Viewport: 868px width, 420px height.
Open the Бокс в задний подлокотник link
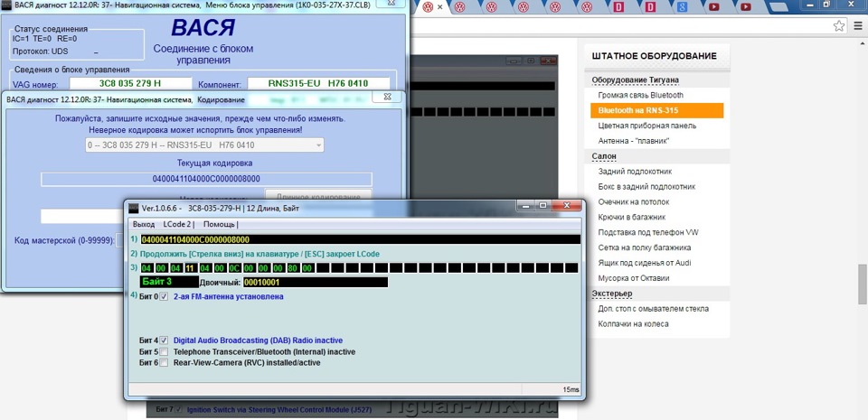coord(646,187)
